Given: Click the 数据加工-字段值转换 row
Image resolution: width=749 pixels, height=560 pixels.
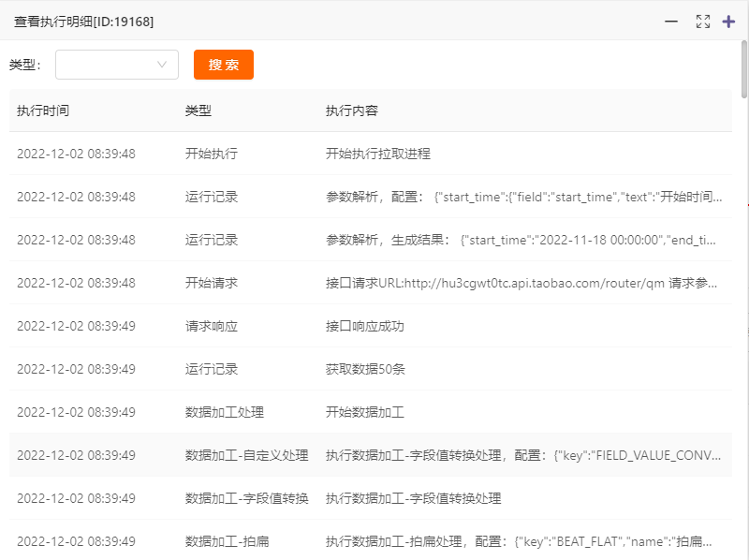Looking at the screenshot, I should (374, 499).
